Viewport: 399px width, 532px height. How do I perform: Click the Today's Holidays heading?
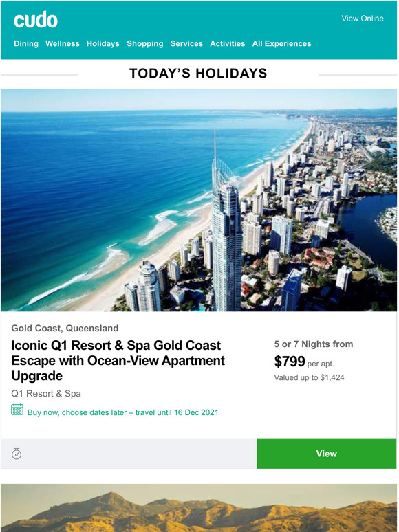(198, 74)
